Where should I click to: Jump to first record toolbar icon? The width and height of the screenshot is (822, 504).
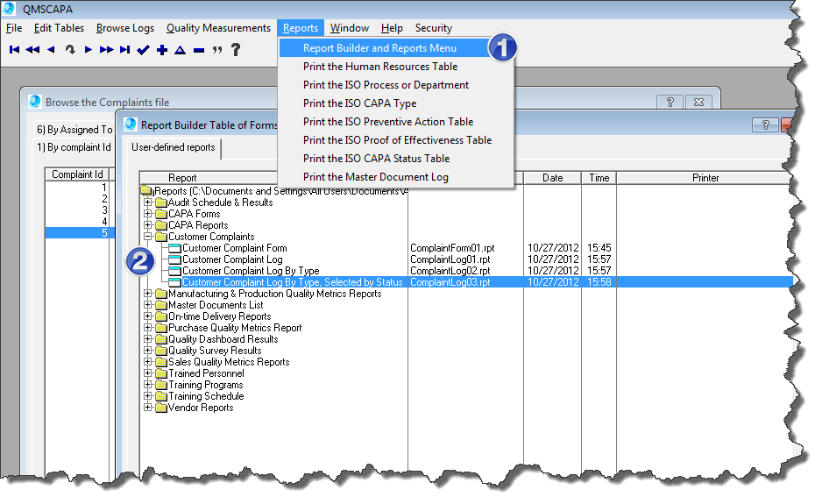point(14,50)
